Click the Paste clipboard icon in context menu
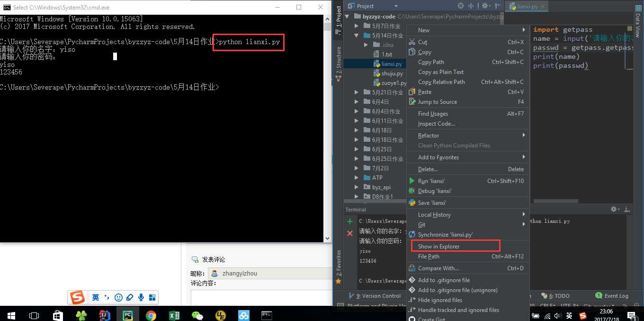Image resolution: width=644 pixels, height=321 pixels. tap(412, 92)
